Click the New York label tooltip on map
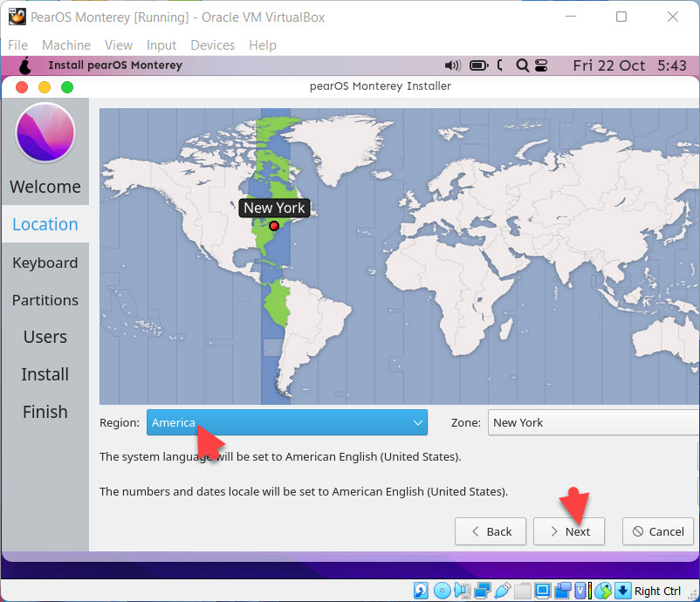The width and height of the screenshot is (700, 602). tap(274, 208)
